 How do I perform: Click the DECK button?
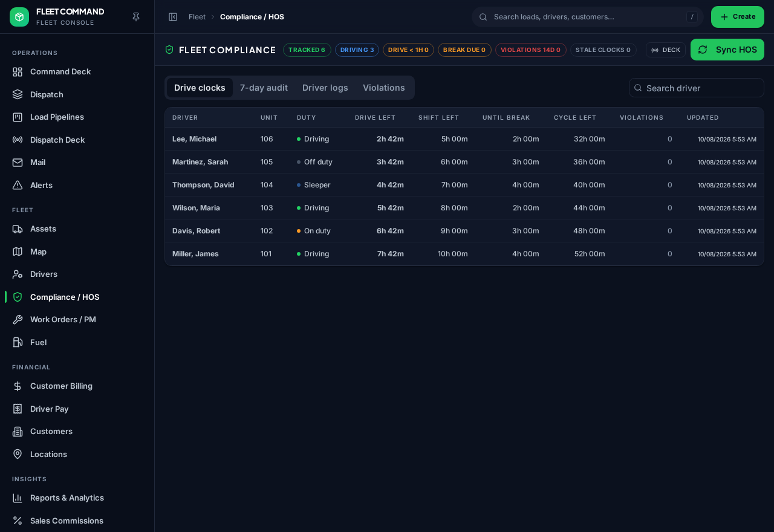click(x=666, y=50)
